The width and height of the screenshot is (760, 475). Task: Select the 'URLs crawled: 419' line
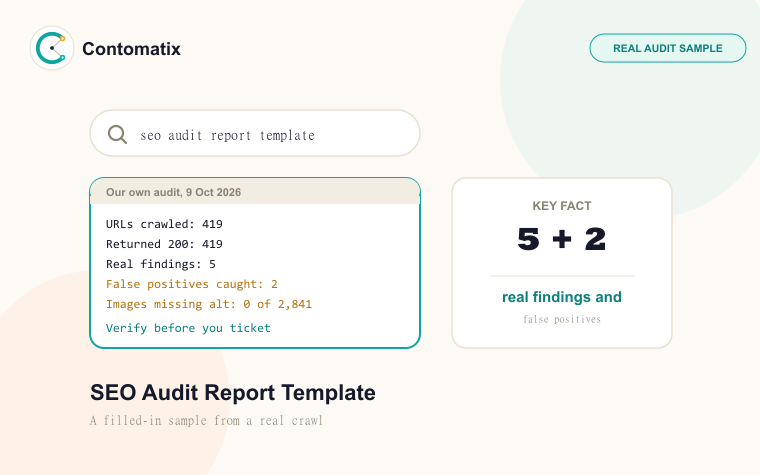(x=164, y=224)
